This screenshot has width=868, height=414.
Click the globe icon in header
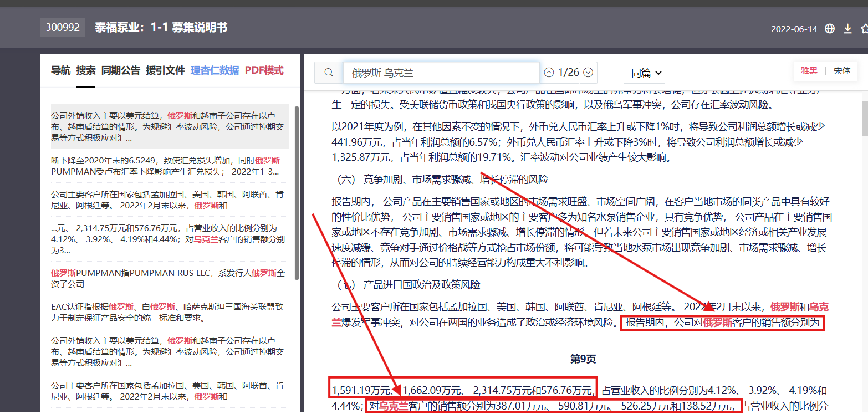(830, 29)
